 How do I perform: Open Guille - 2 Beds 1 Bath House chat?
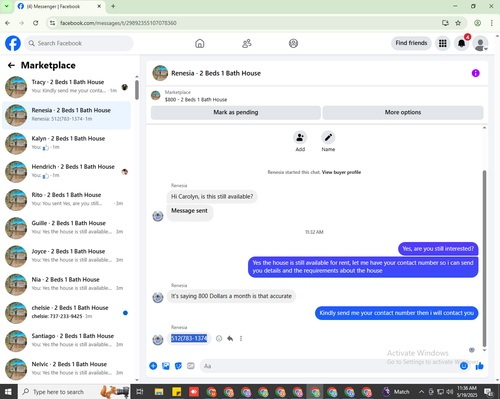pyautogui.click(x=67, y=228)
